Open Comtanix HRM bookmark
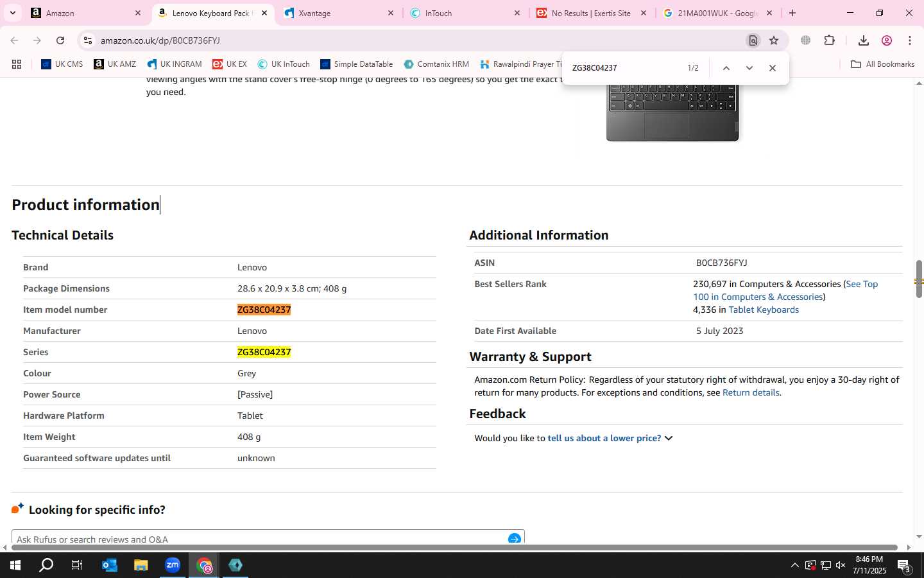This screenshot has width=924, height=578. pos(436,64)
